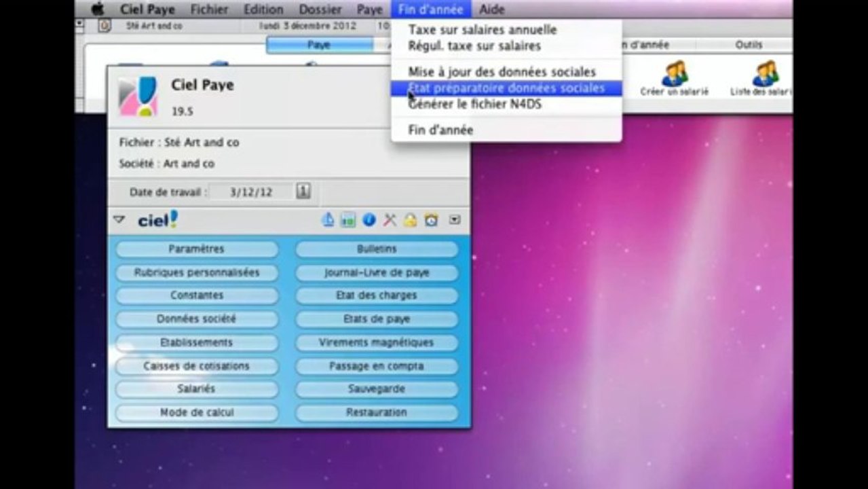868x489 pixels.
Task: Click the green chart icon in panel toolbar
Action: [348, 220]
